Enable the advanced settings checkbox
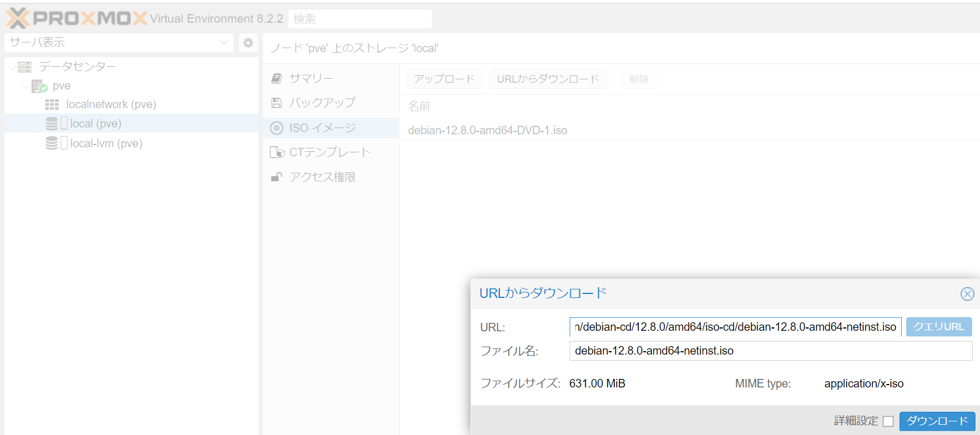The image size is (980, 435). [x=888, y=421]
